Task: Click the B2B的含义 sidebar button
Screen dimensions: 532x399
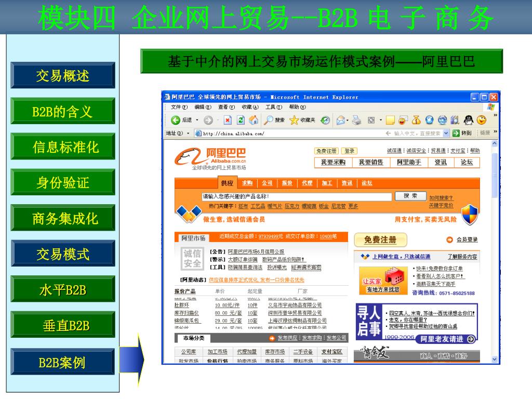Action: [x=63, y=111]
